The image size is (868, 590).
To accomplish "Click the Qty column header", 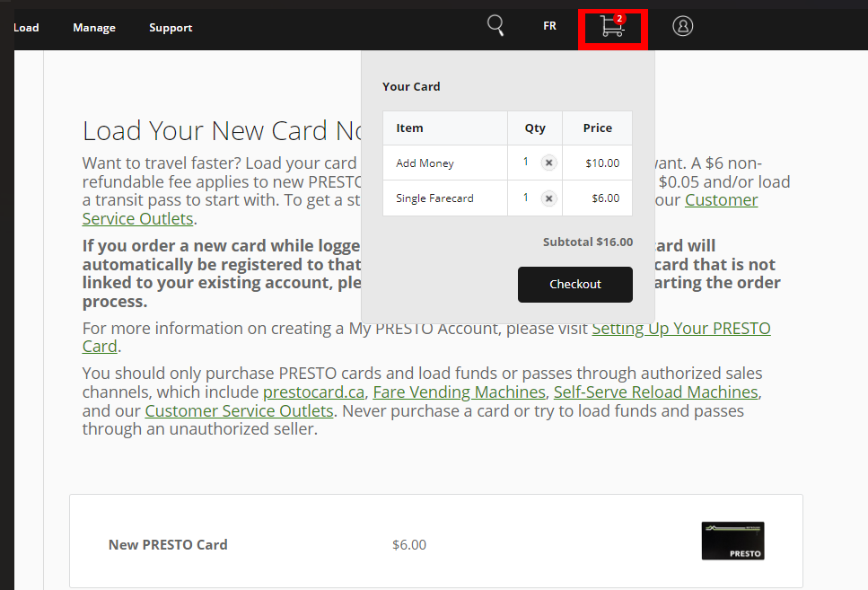I will click(535, 128).
